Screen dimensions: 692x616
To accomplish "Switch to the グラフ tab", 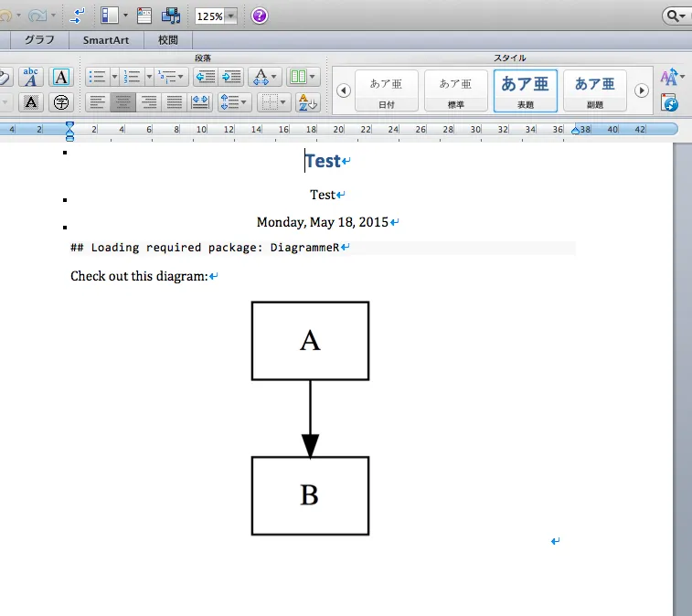I will click(39, 40).
